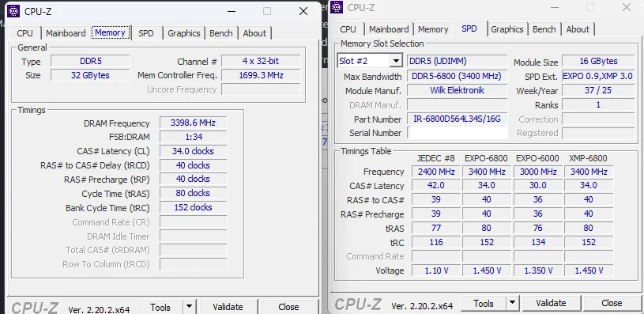
Task: Click the CPU-Z app icon in right window title bar
Action: [x=337, y=7]
